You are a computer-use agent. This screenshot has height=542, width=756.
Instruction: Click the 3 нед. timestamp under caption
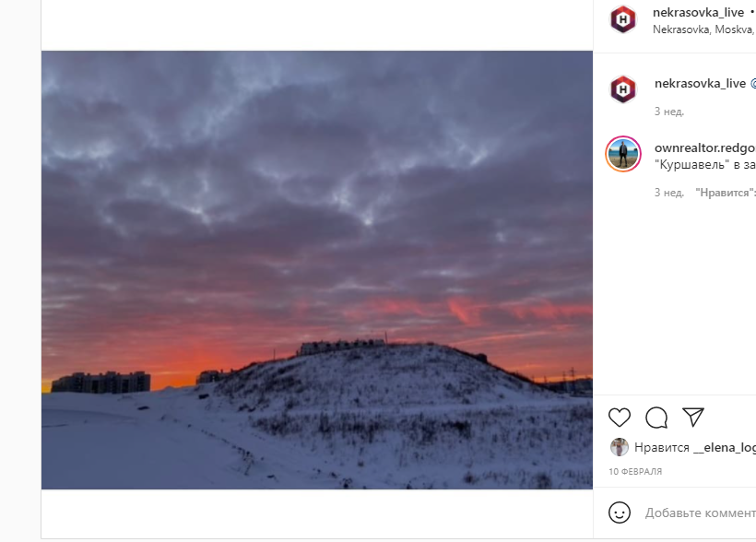668,112
